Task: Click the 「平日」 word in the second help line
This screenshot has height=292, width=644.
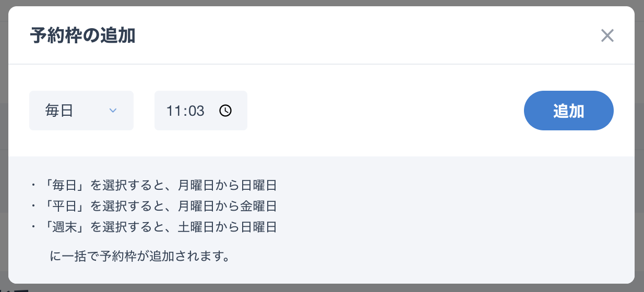Action: pos(63,206)
